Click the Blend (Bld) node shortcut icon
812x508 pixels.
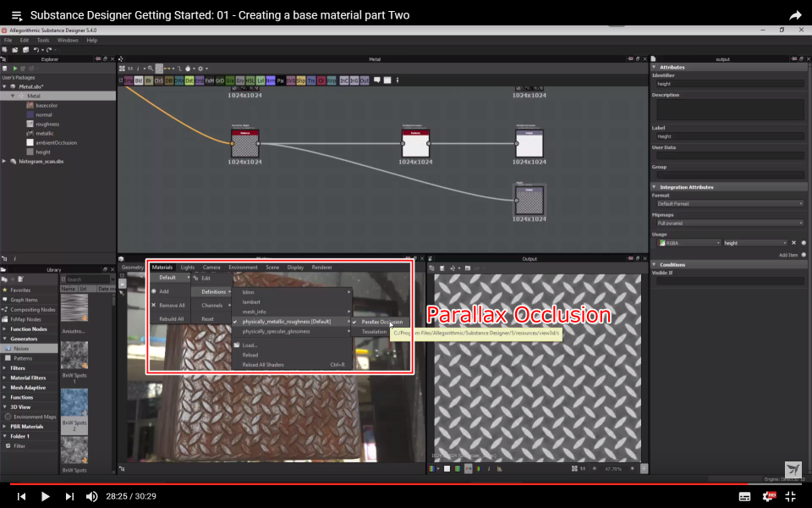138,81
